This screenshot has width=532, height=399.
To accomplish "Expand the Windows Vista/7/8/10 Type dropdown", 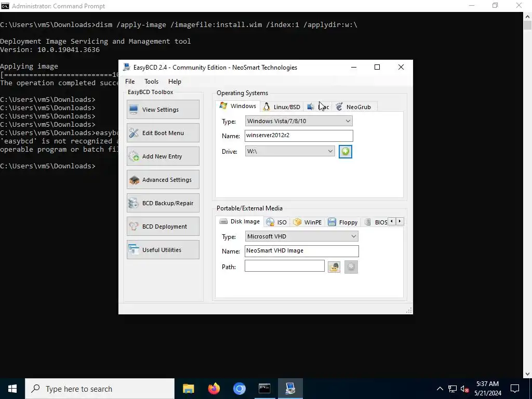I will pos(299,121).
